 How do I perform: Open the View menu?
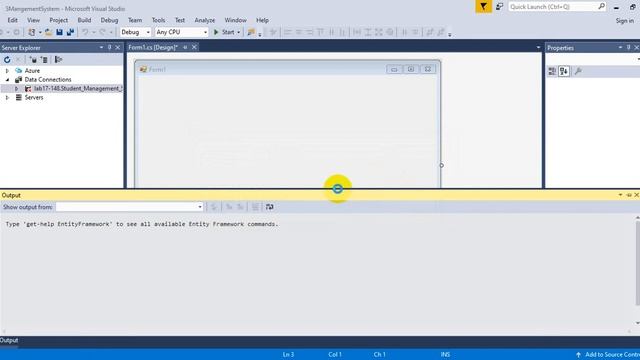pos(33,20)
